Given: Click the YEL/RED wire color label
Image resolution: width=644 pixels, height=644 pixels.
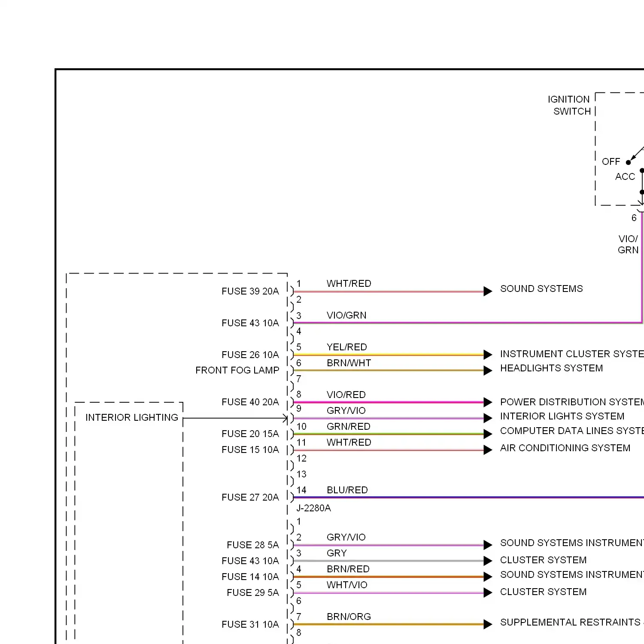Looking at the screenshot, I should click(346, 347).
